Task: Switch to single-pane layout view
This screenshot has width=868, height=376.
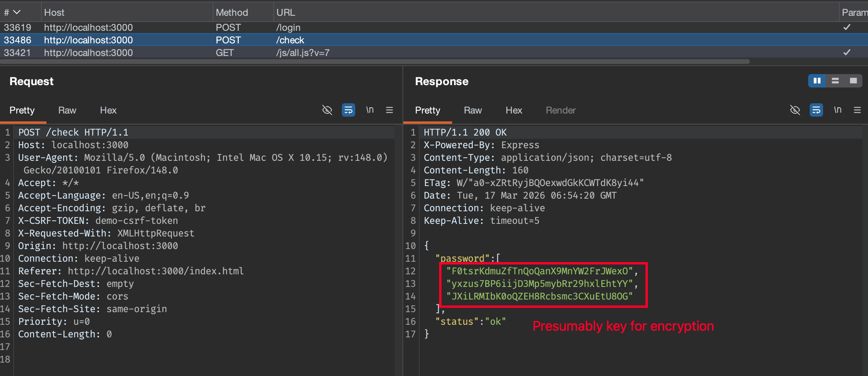Action: (853, 80)
